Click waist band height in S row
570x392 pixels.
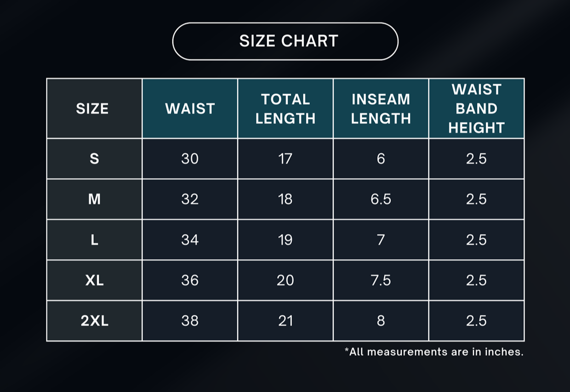tap(476, 159)
